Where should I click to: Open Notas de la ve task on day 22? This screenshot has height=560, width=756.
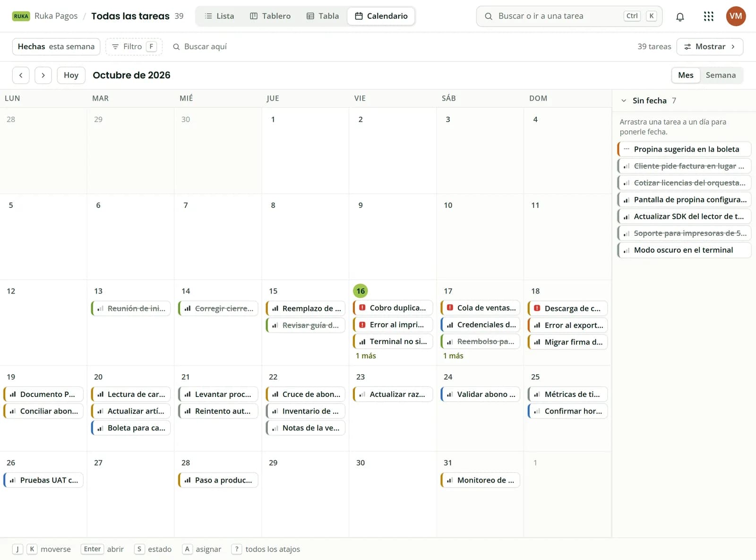point(305,428)
